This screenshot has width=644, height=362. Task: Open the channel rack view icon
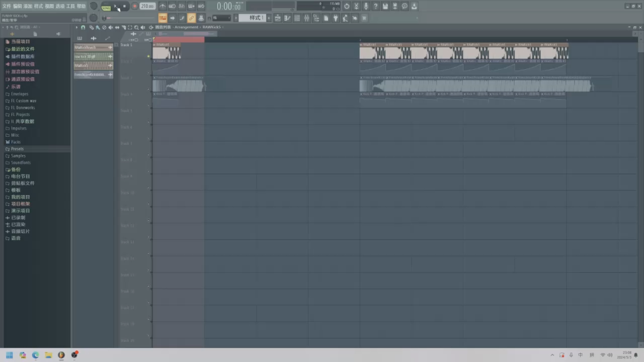point(297,18)
